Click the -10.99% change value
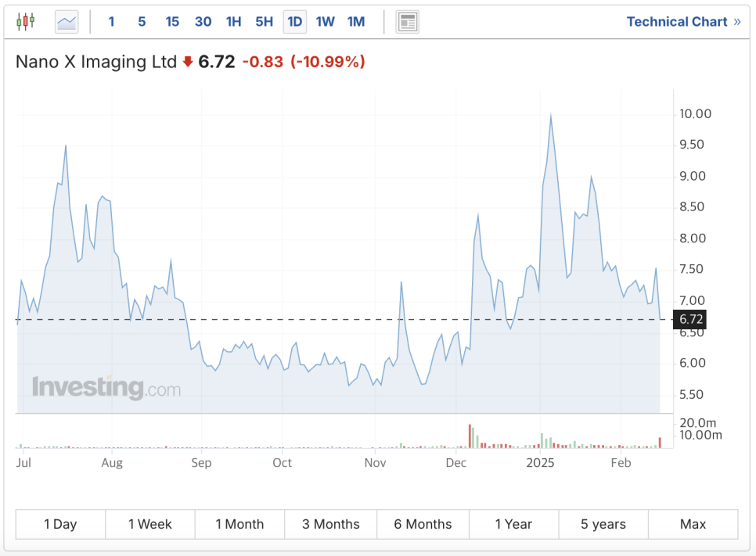This screenshot has height=556, width=756. pyautogui.click(x=328, y=62)
